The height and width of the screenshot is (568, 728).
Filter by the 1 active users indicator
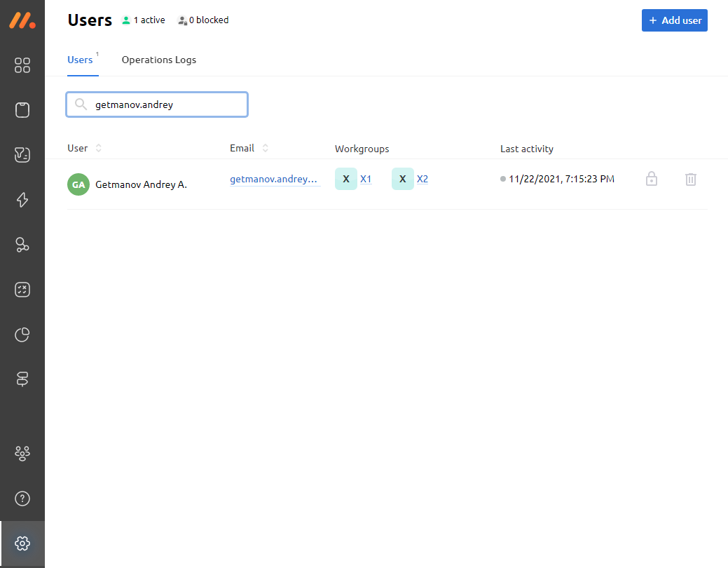pos(144,20)
